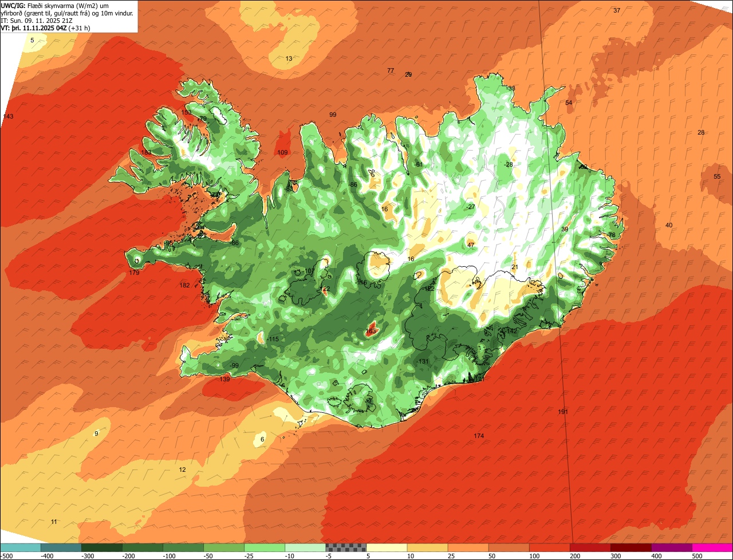Click the map value '179' near the western peninsula tip
The height and width of the screenshot is (560, 733).
[134, 273]
